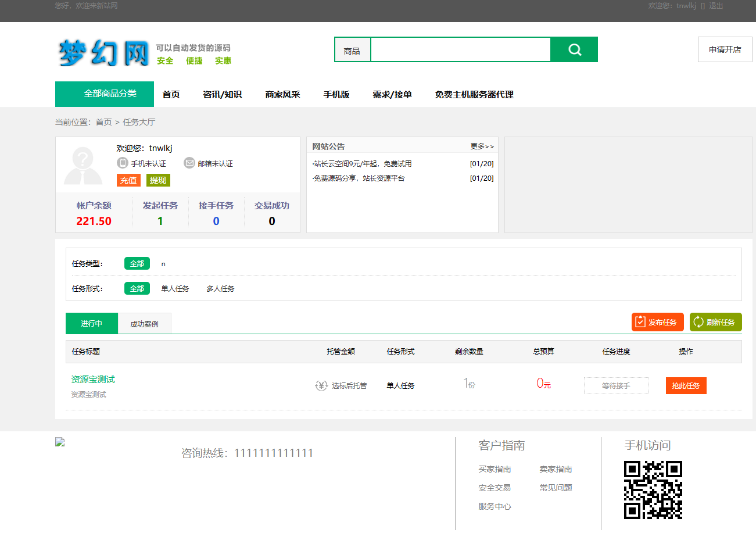Open 安全交易 footer link
The image size is (756, 533).
495,488
